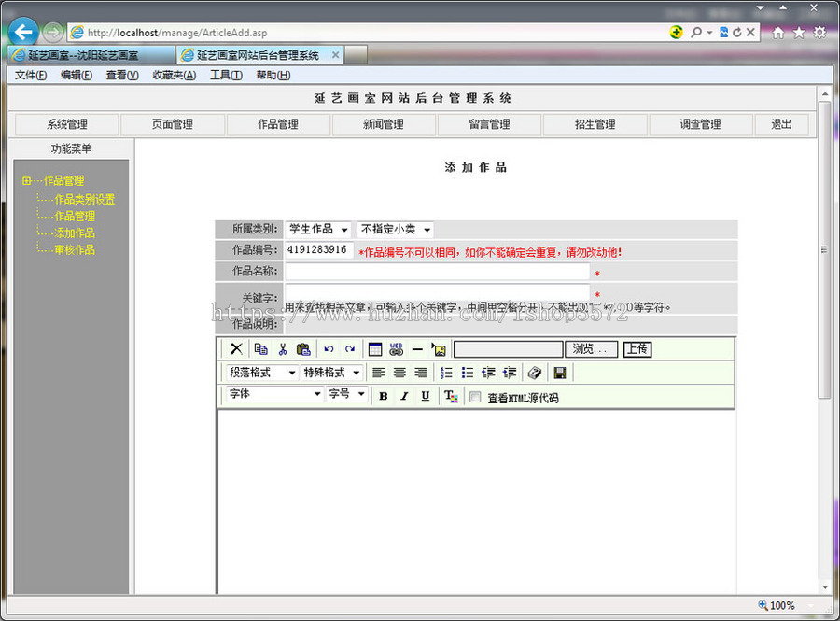
Task: Apply center alignment with the align-center icon
Action: (399, 372)
